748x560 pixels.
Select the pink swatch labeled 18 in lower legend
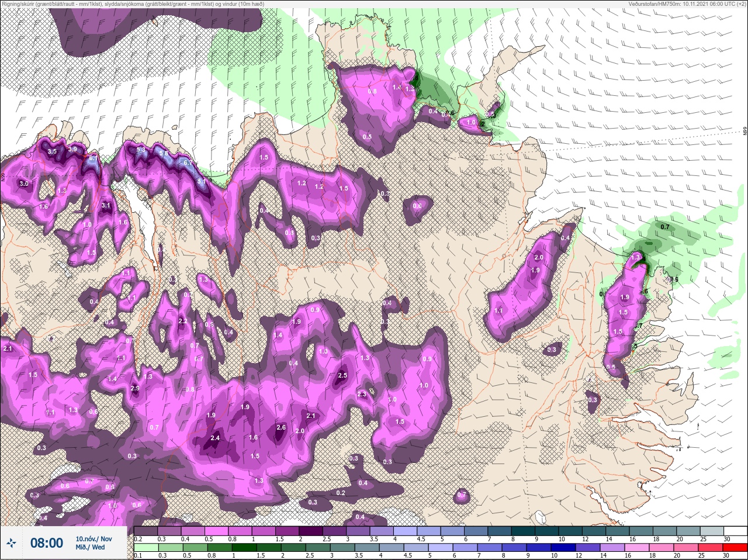tap(663, 548)
